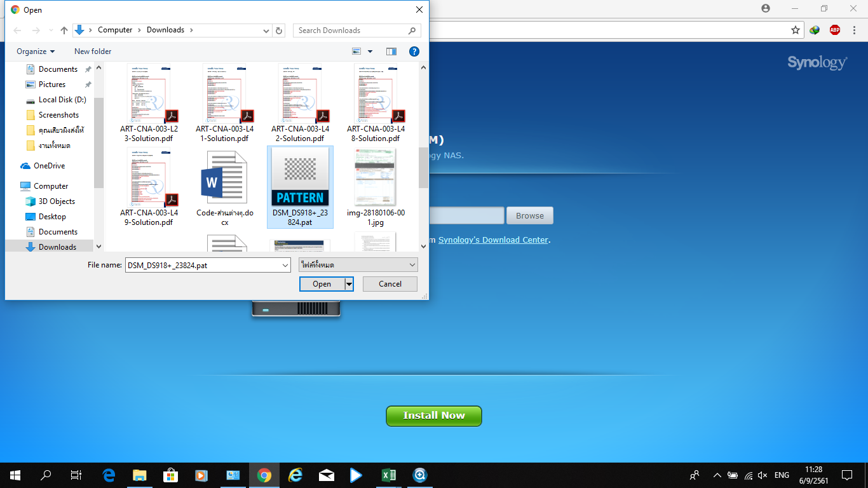Click New folder in the toolbar

[93, 51]
